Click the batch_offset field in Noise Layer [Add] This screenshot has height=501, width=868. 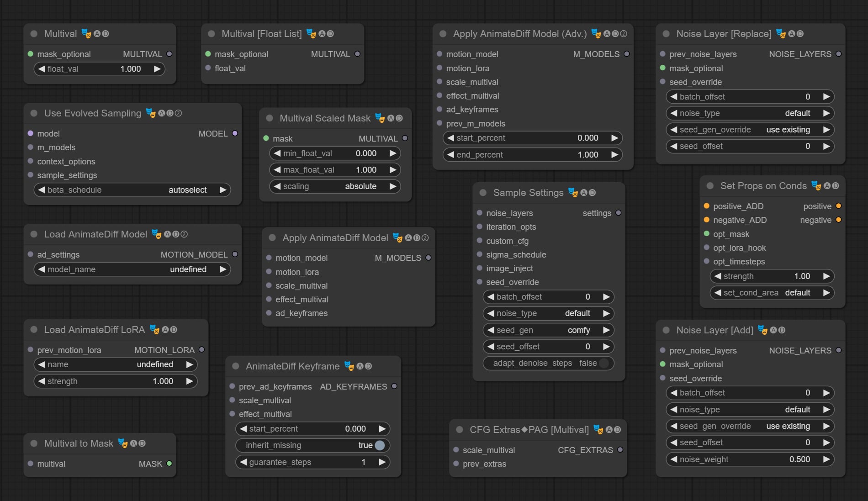(750, 393)
